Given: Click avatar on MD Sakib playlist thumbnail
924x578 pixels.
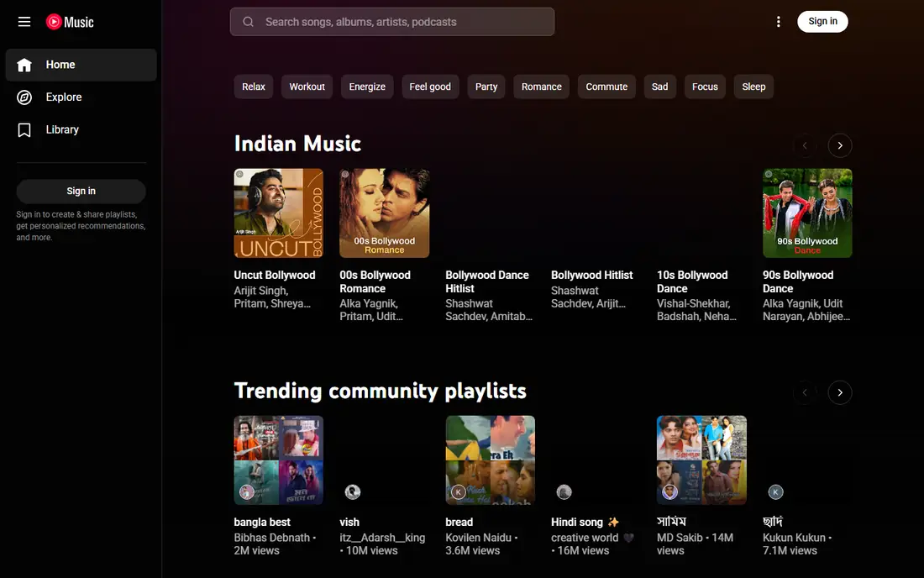Looking at the screenshot, I should coord(670,491).
